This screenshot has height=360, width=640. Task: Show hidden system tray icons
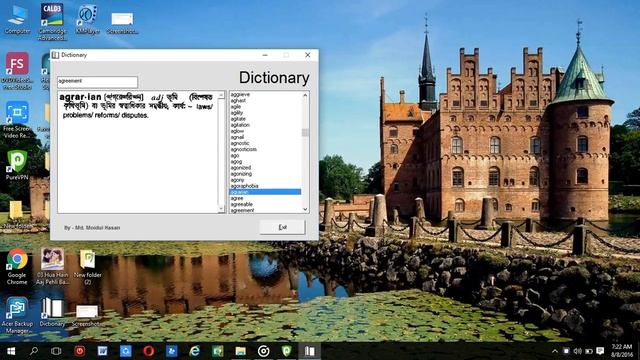[555, 351]
